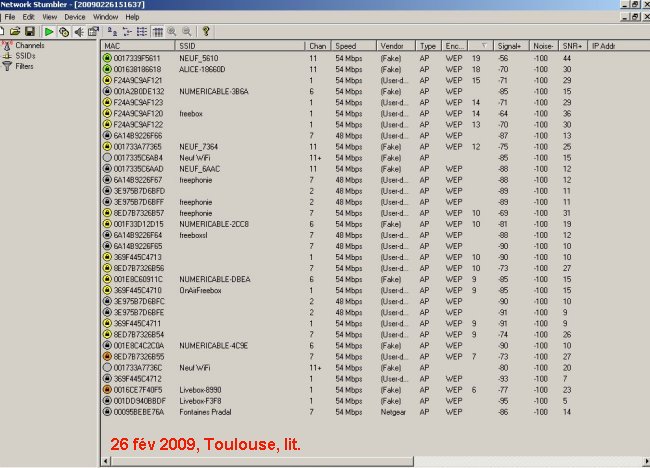Select the NEUF_7364 SSID entry
Viewport: 650px width, 468px height.
coord(199,147)
